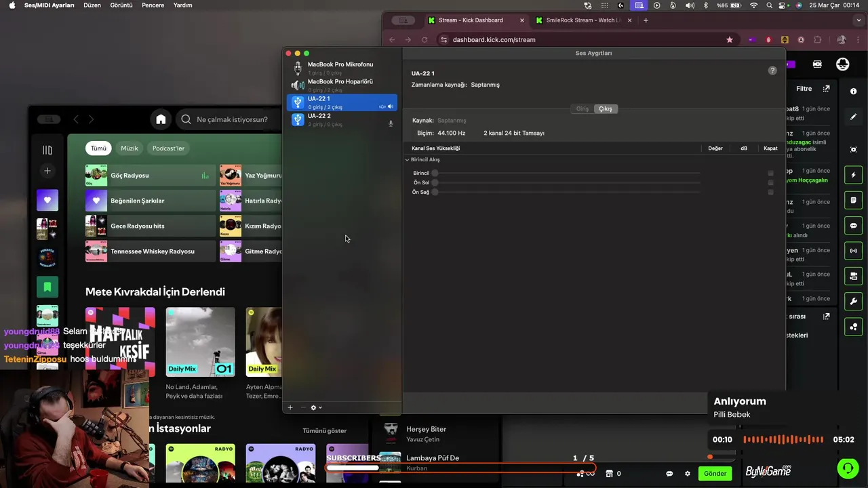This screenshot has width=868, height=488.
Task: Open the Kaynak Saptanmış dropdown
Action: click(x=452, y=120)
